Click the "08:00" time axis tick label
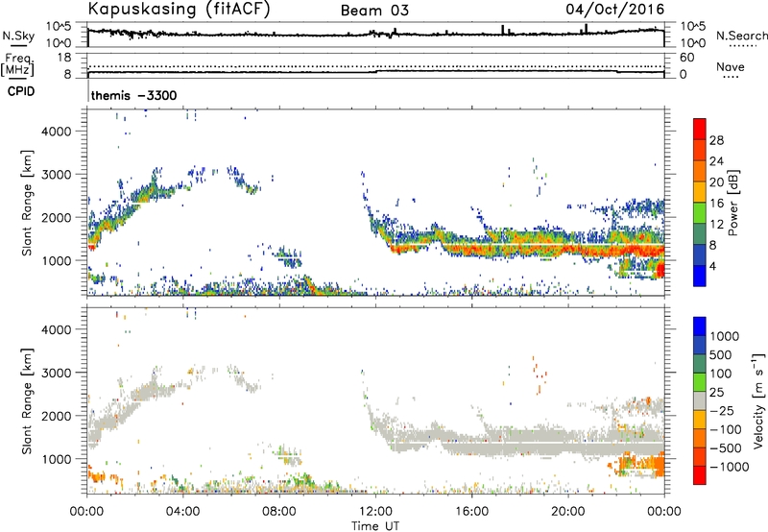Image resolution: width=768 pixels, height=532 pixels. coord(279,512)
